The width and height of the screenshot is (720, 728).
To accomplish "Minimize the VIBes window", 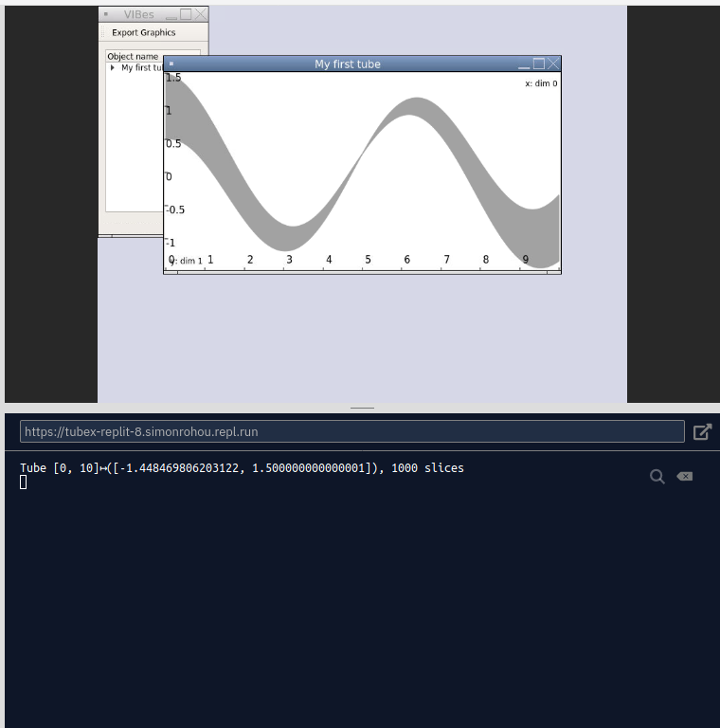I will pyautogui.click(x=171, y=15).
